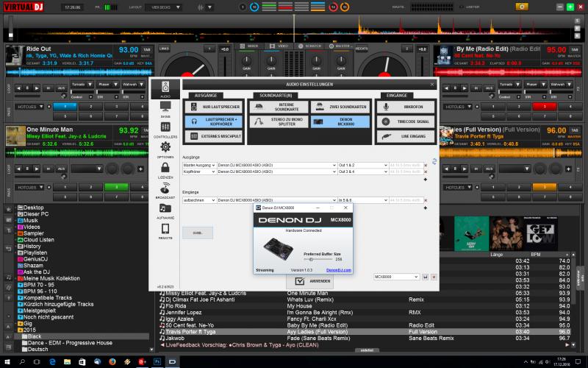The height and width of the screenshot is (368, 588).
Task: Open the Hotcues dropdown on the Ride Out deck
Action: (29, 107)
